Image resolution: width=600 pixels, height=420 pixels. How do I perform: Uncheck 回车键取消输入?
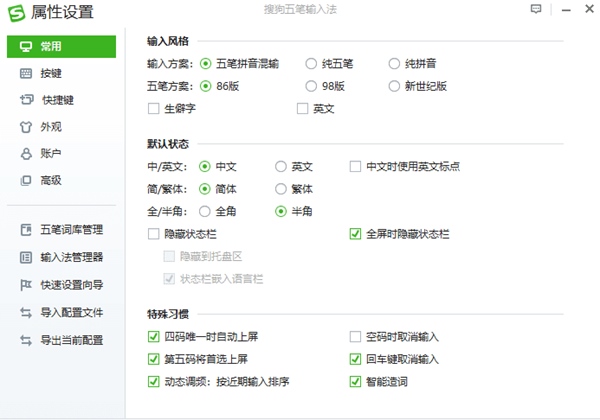(x=355, y=359)
